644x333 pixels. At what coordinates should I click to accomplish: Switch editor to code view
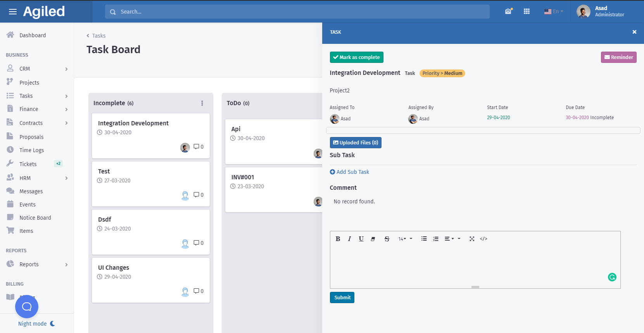[x=483, y=239]
